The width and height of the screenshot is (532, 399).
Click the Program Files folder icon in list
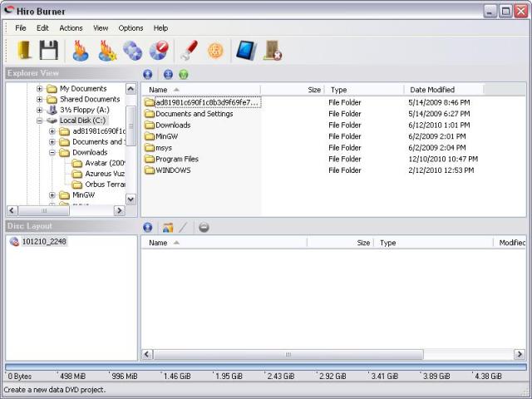150,159
